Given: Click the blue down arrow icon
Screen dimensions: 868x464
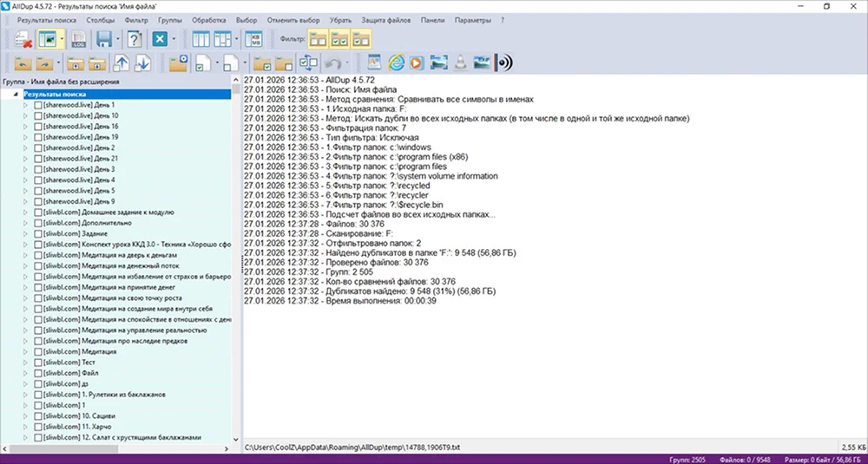Looking at the screenshot, I should click(143, 63).
